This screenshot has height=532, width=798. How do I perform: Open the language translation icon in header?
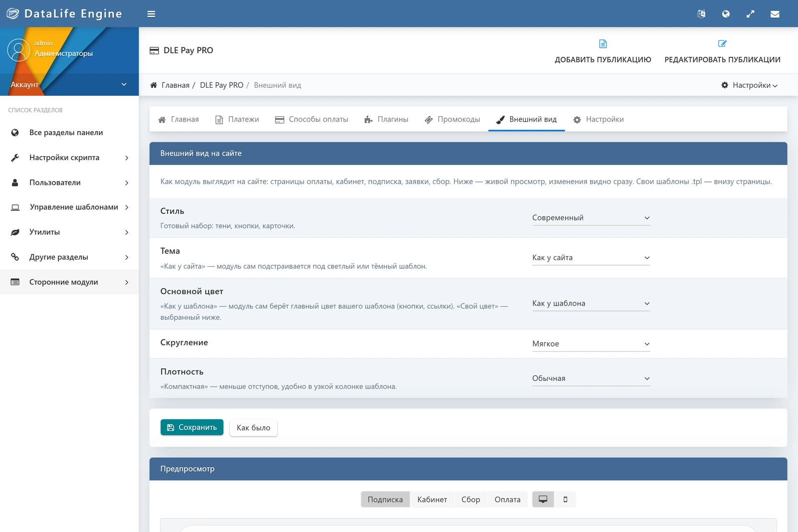coord(701,14)
